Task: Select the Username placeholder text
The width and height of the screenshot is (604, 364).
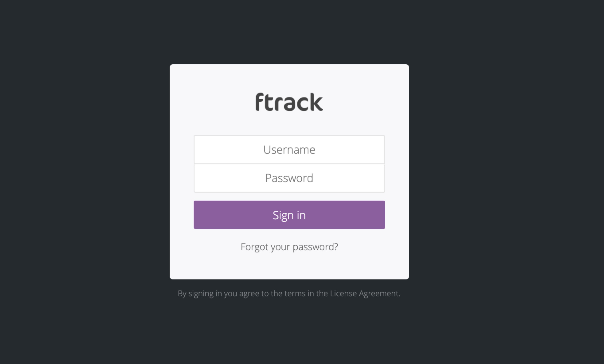Action: (289, 150)
